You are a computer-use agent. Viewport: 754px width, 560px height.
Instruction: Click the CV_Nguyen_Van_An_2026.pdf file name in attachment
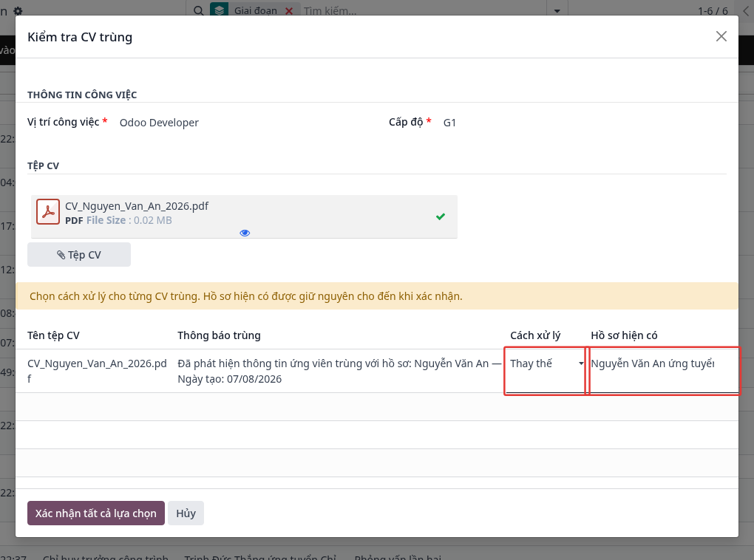pyautogui.click(x=137, y=206)
